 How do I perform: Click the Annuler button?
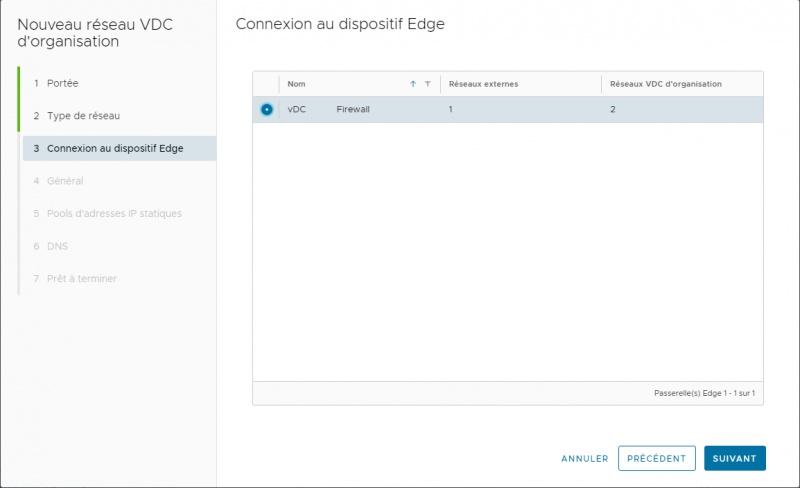585,458
